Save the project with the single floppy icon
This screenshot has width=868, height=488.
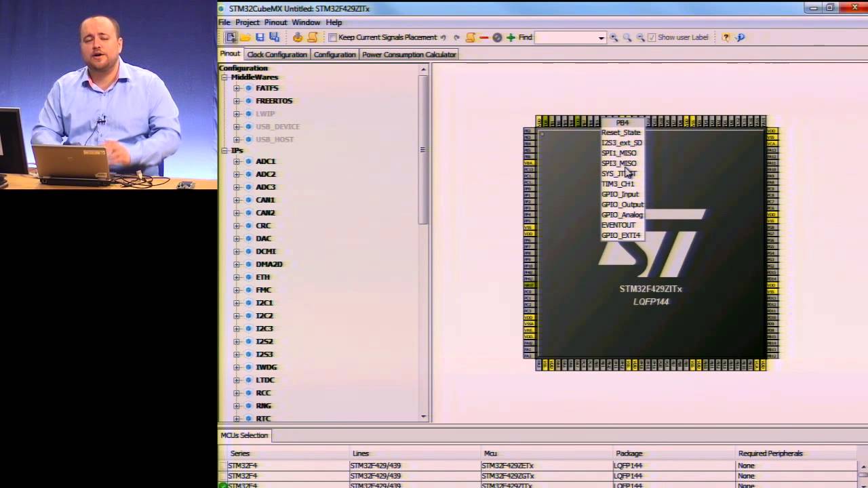pos(260,37)
